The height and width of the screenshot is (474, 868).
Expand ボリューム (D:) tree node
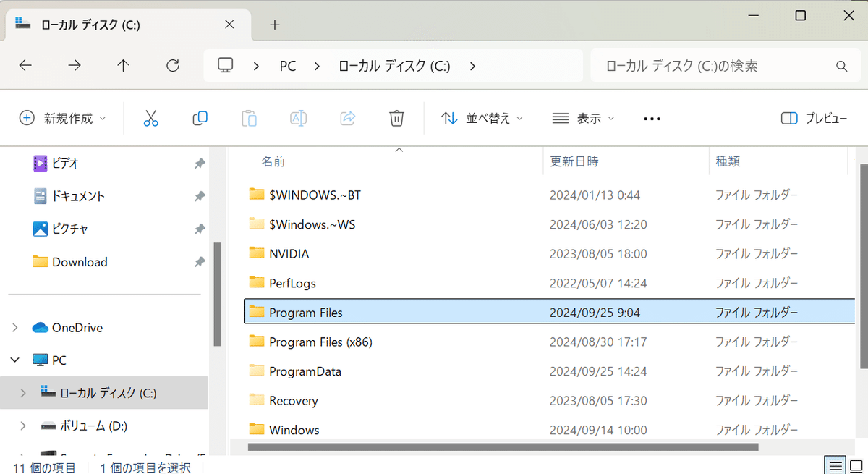point(23,426)
